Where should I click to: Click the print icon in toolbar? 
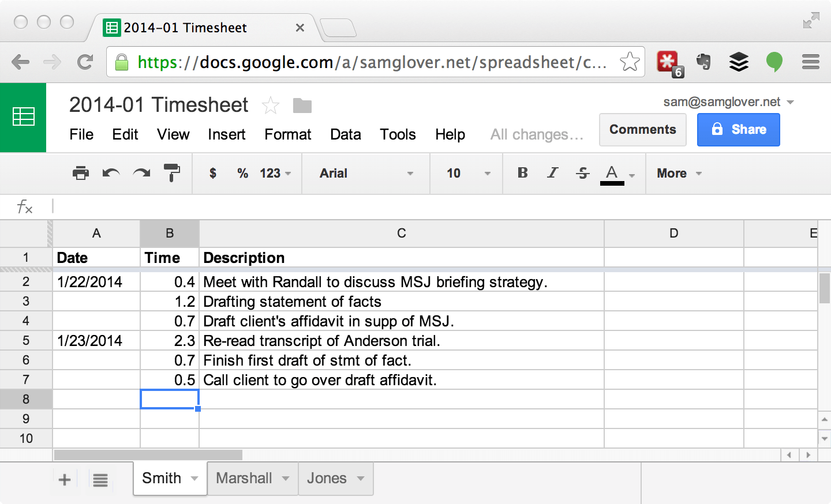81,173
